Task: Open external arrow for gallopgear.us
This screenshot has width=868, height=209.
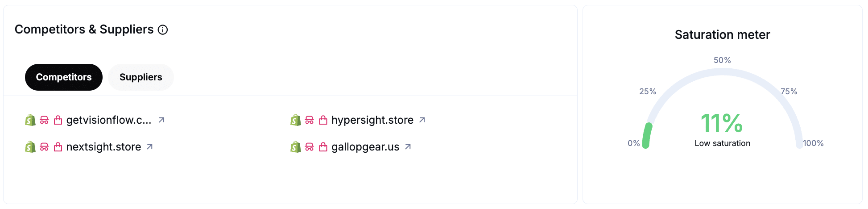Action: point(408,147)
